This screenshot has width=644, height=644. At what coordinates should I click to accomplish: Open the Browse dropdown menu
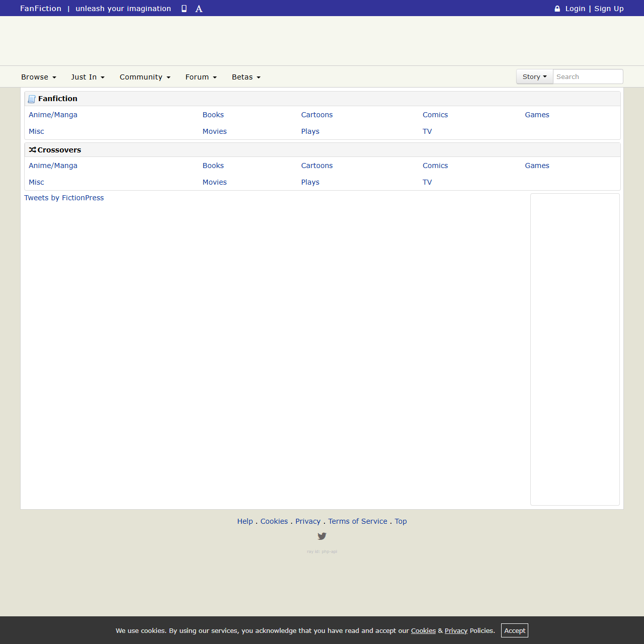pyautogui.click(x=38, y=77)
